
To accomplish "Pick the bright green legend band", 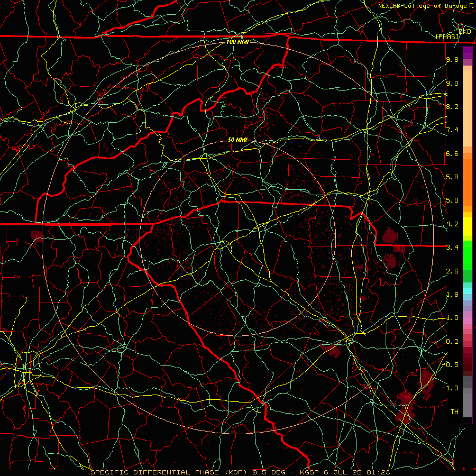I will 467,255.
